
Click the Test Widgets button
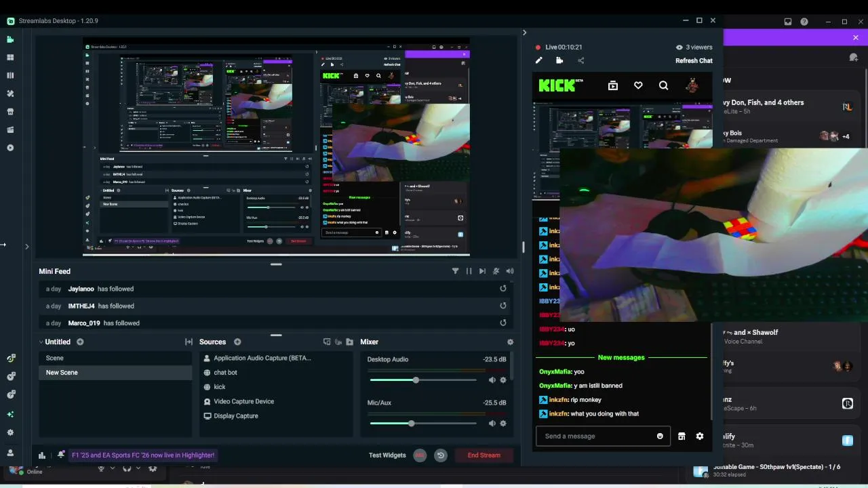tap(387, 455)
